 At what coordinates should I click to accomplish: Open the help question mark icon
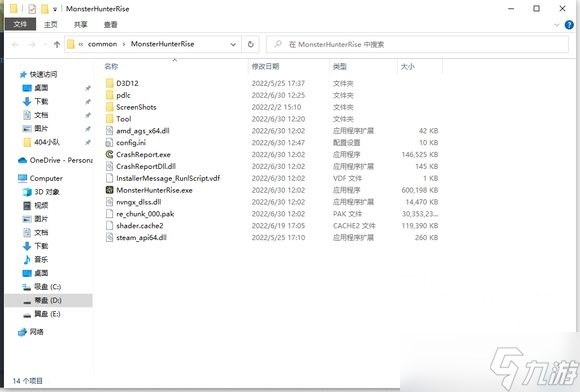click(x=569, y=25)
